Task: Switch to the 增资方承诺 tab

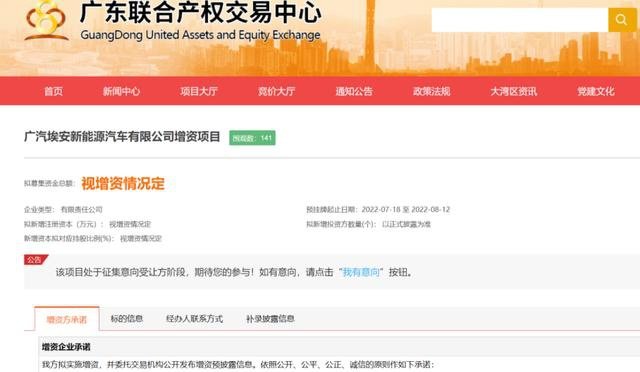Action: click(67, 319)
